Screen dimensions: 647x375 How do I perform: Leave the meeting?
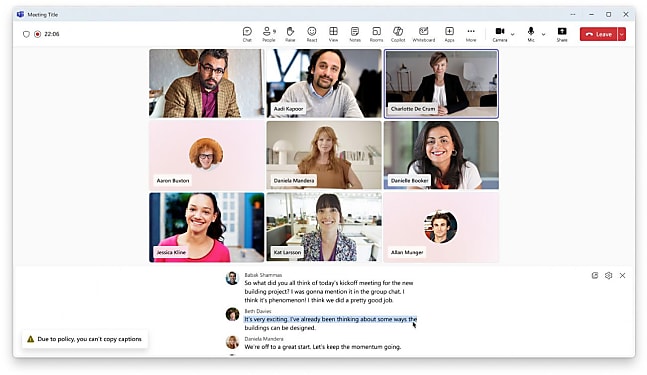[x=599, y=34]
